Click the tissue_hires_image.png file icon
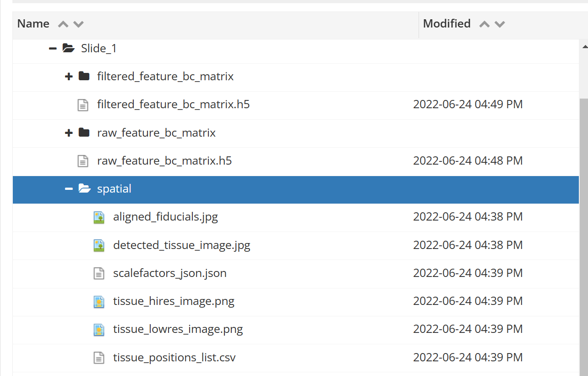Screen dimensions: 588x376 [x=99, y=301]
